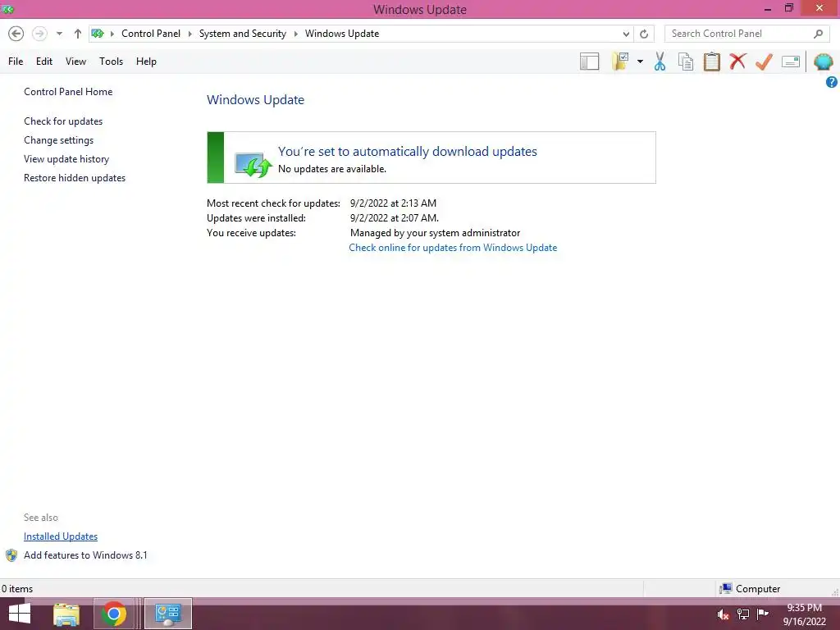
Task: Open the Windows Start button
Action: (20, 614)
